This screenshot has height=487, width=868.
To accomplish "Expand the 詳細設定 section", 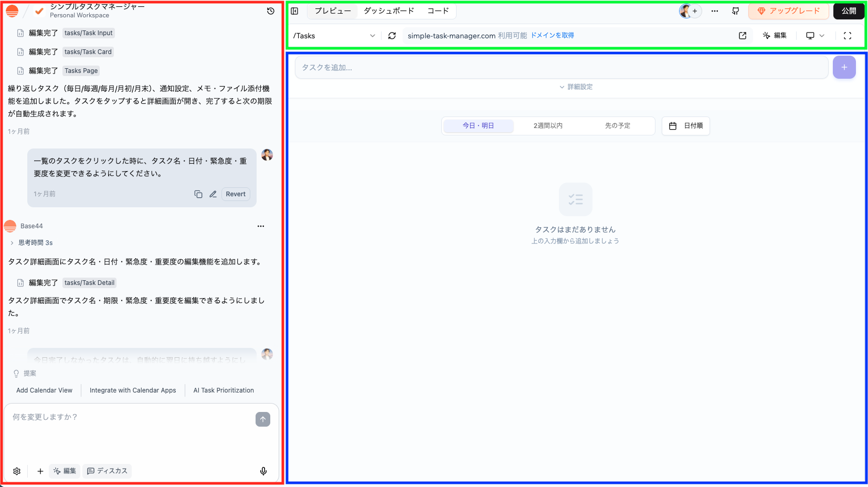I will 576,87.
